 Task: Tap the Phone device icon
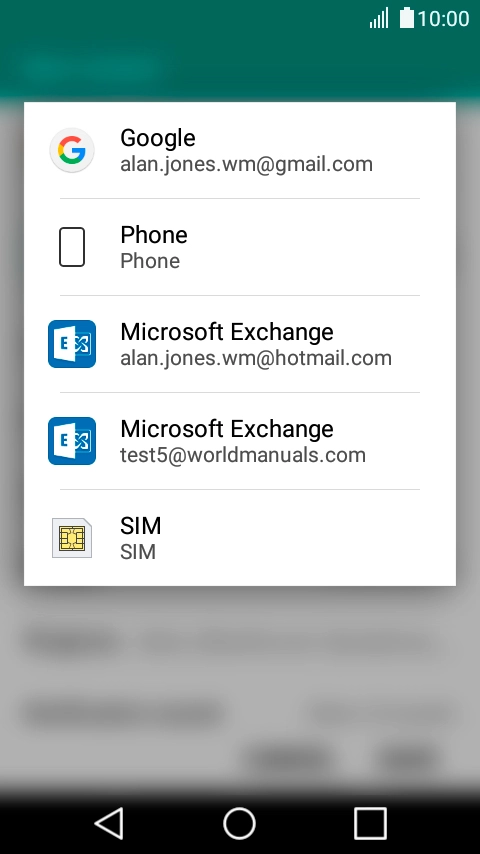point(72,247)
